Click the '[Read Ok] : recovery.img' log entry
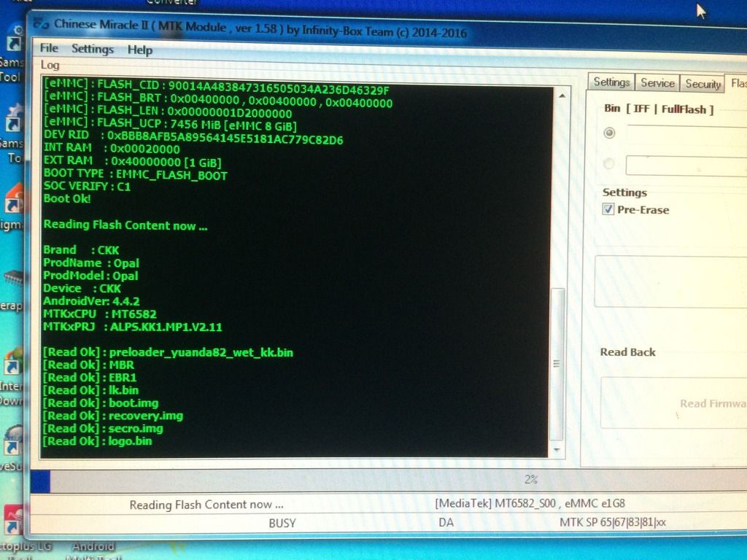The image size is (747, 560). [113, 416]
